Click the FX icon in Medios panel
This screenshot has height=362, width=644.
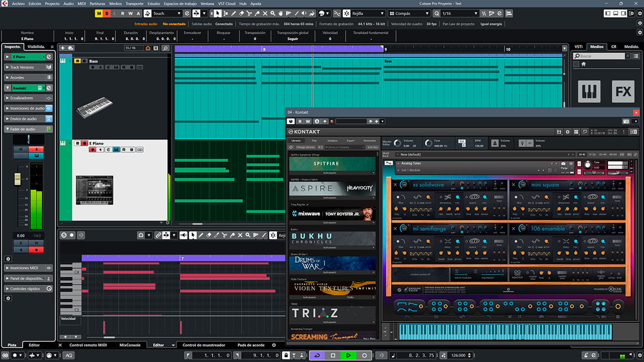point(623,91)
